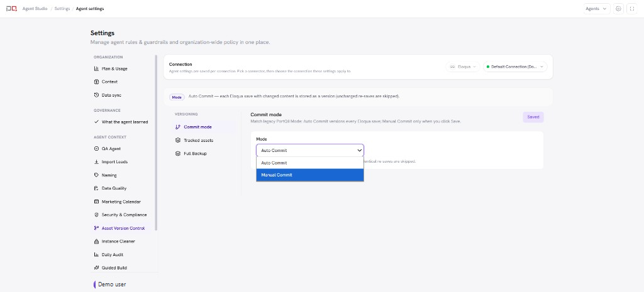644x292 pixels.
Task: Open the Agents dropdown in top bar
Action: 597,9
